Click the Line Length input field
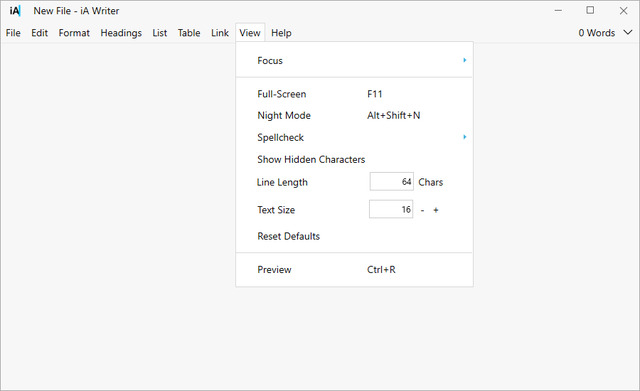The width and height of the screenshot is (640, 391). pyautogui.click(x=391, y=182)
